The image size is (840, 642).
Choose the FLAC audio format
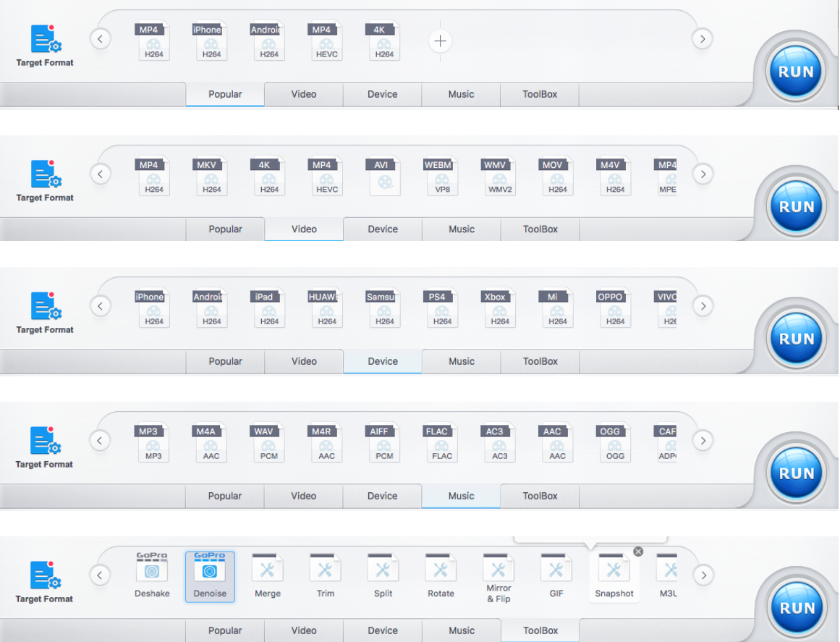click(x=441, y=443)
